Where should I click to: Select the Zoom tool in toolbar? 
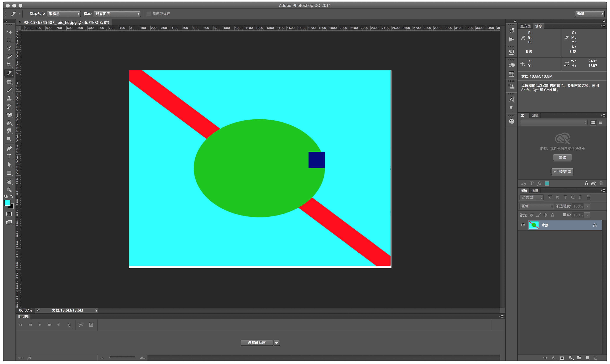9,190
